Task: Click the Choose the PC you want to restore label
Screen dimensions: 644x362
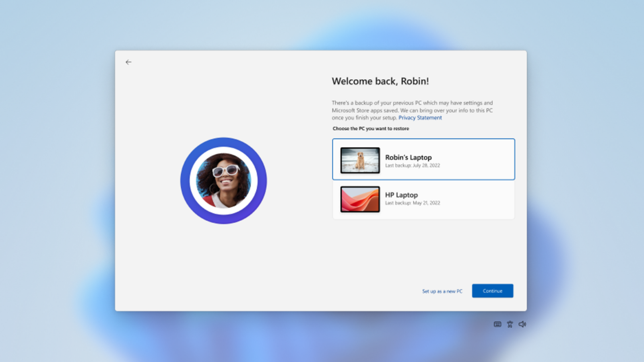Action: (x=371, y=128)
